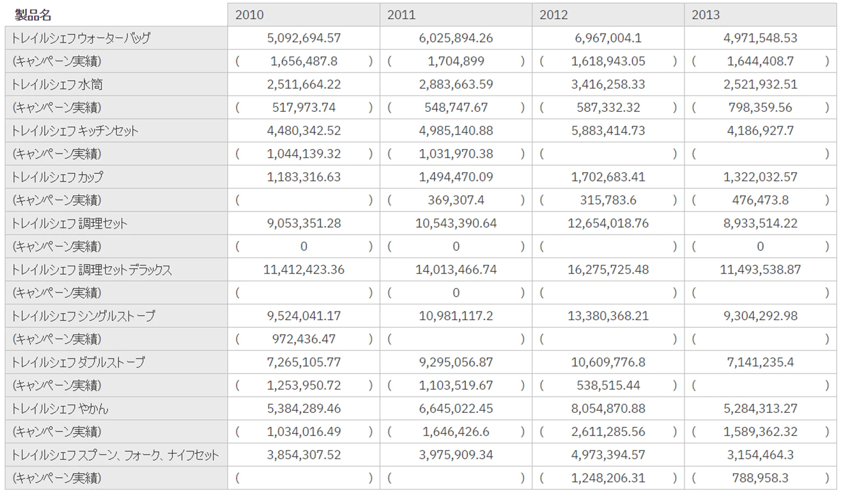The width and height of the screenshot is (863, 504).
Task: Click the トレイルシェフ ダブルストーブ row label
Action: [116, 362]
